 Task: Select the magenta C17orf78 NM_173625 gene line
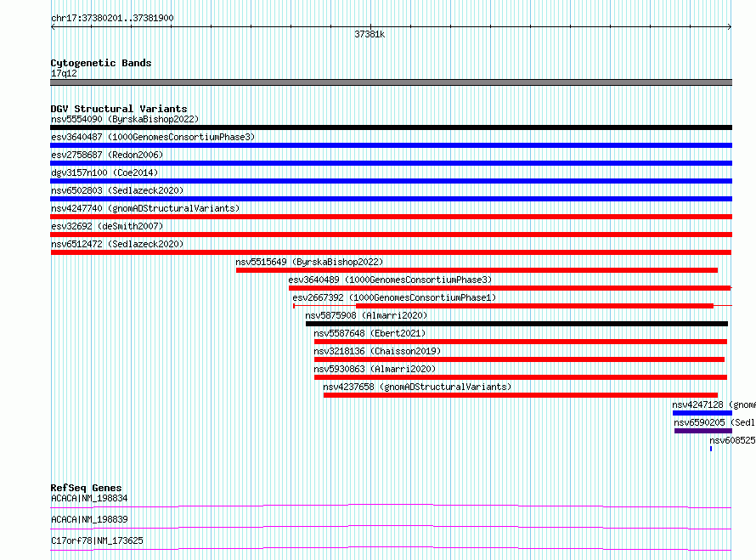pyautogui.click(x=391, y=548)
